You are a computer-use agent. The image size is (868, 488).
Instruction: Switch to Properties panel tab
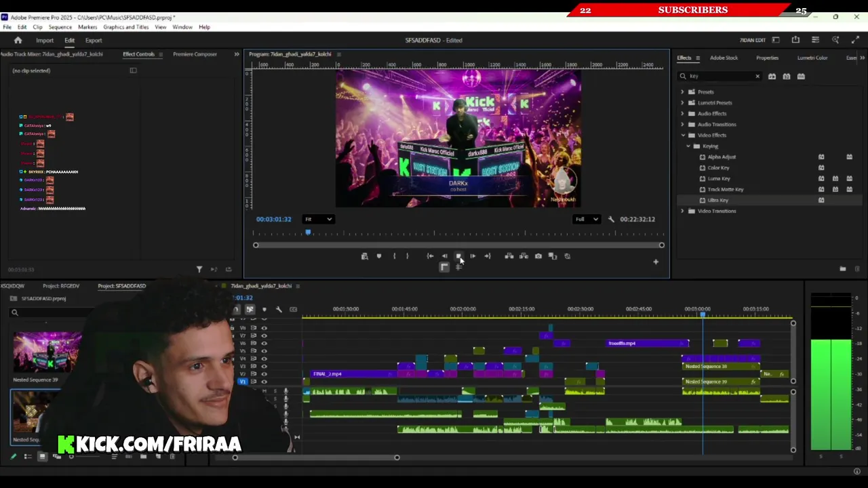tap(767, 58)
